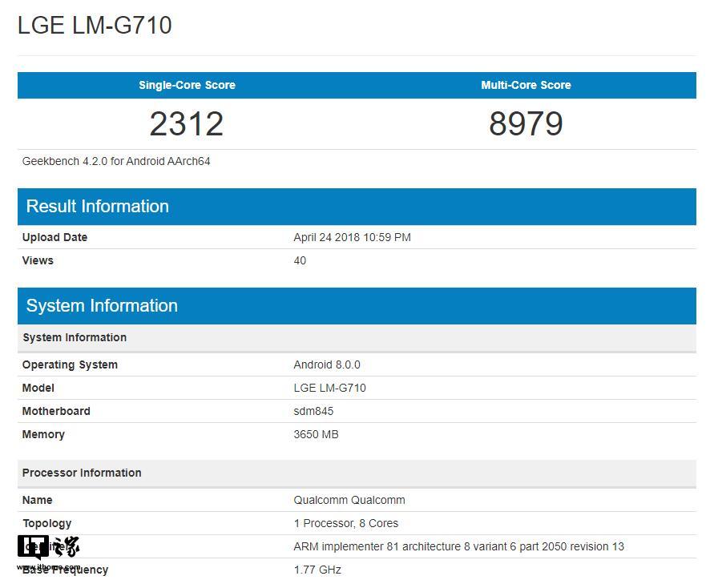714x588 pixels.
Task: Select the LGE LM-G710 model value
Action: point(329,388)
